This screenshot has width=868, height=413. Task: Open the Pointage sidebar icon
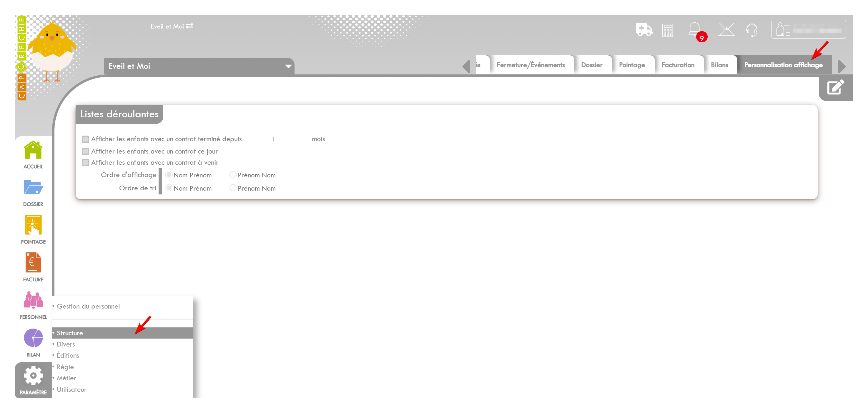coord(33,225)
